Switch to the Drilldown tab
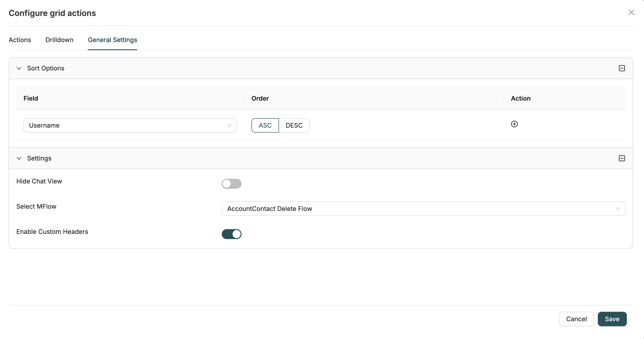The image size is (644, 339). 59,40
